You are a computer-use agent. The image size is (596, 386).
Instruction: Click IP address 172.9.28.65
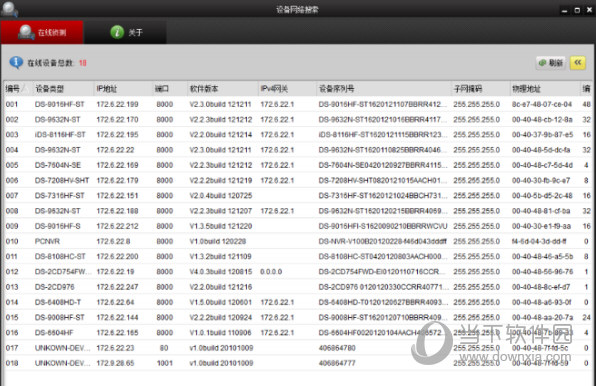pyautogui.click(x=116, y=362)
